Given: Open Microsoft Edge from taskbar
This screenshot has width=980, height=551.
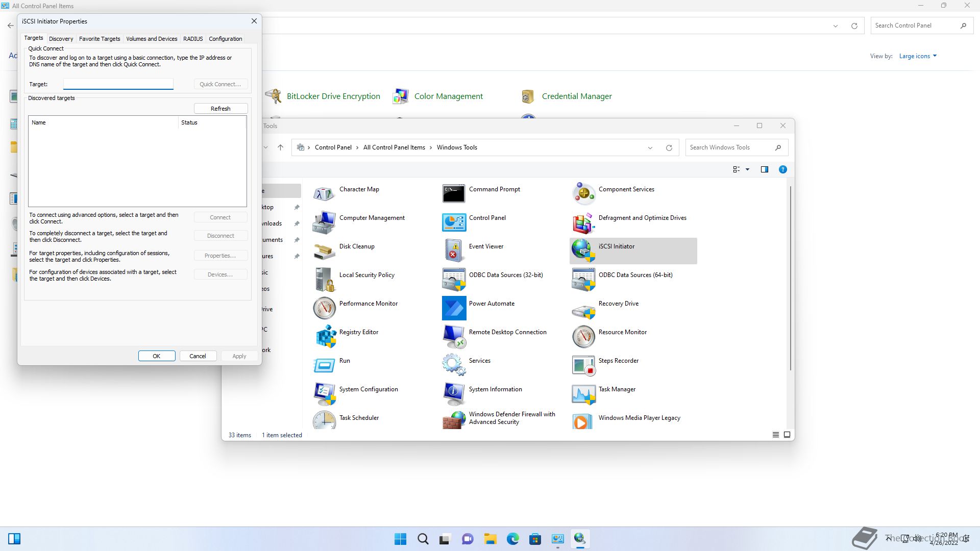Looking at the screenshot, I should pos(512,539).
